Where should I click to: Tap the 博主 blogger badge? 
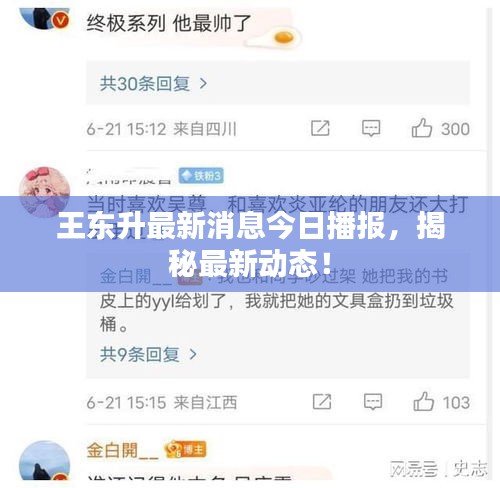tap(186, 450)
